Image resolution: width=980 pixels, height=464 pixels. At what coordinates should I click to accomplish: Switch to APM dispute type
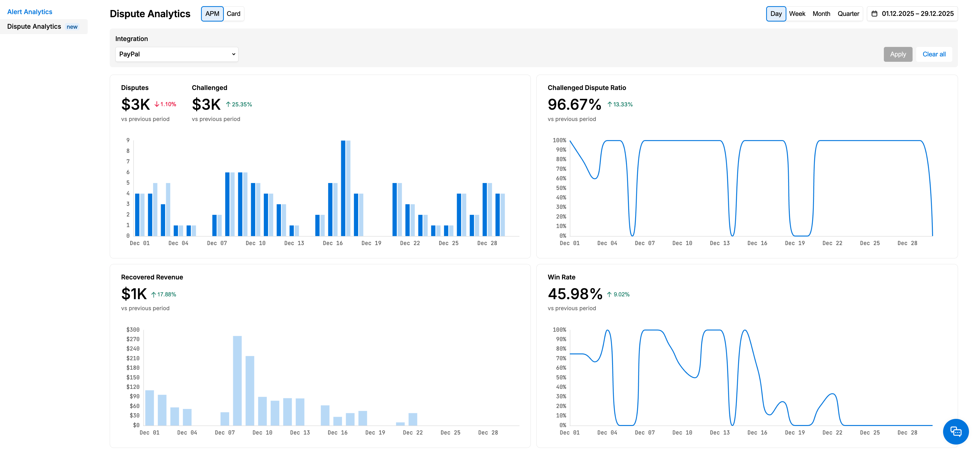[x=212, y=14]
